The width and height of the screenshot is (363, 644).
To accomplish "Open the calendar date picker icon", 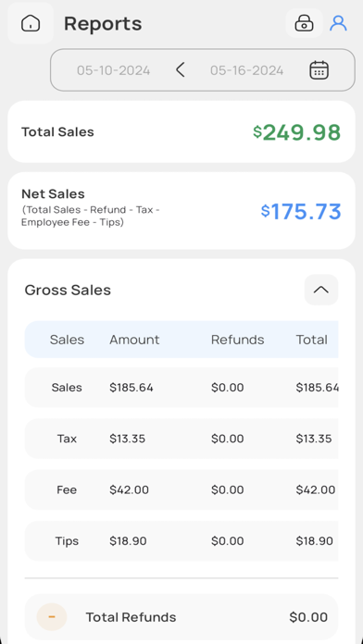I will tap(319, 70).
